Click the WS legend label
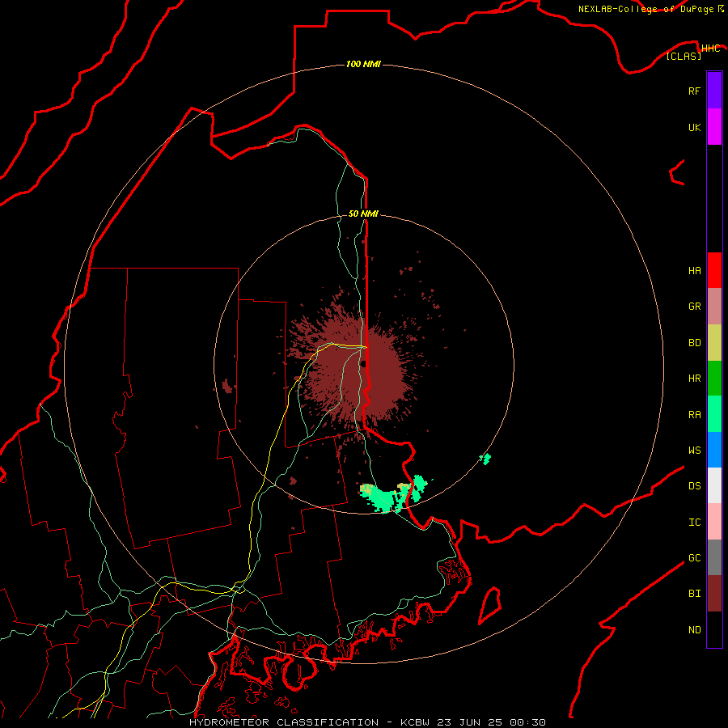728x728 pixels. (x=694, y=450)
